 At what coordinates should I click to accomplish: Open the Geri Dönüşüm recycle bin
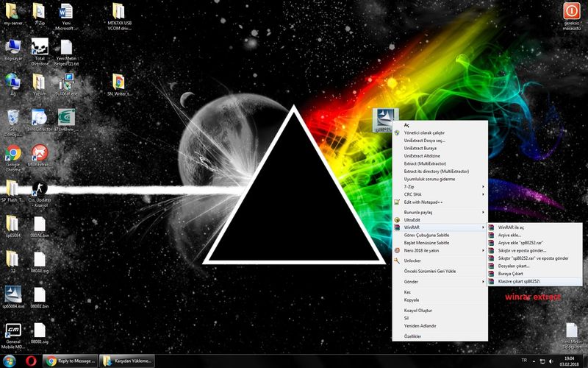click(12, 118)
